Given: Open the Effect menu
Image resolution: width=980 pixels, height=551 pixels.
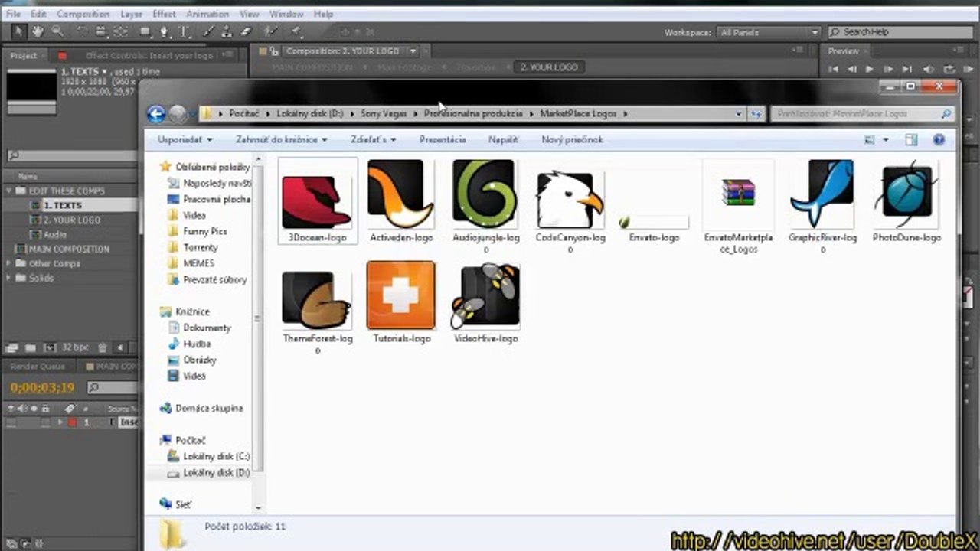Looking at the screenshot, I should [x=164, y=14].
